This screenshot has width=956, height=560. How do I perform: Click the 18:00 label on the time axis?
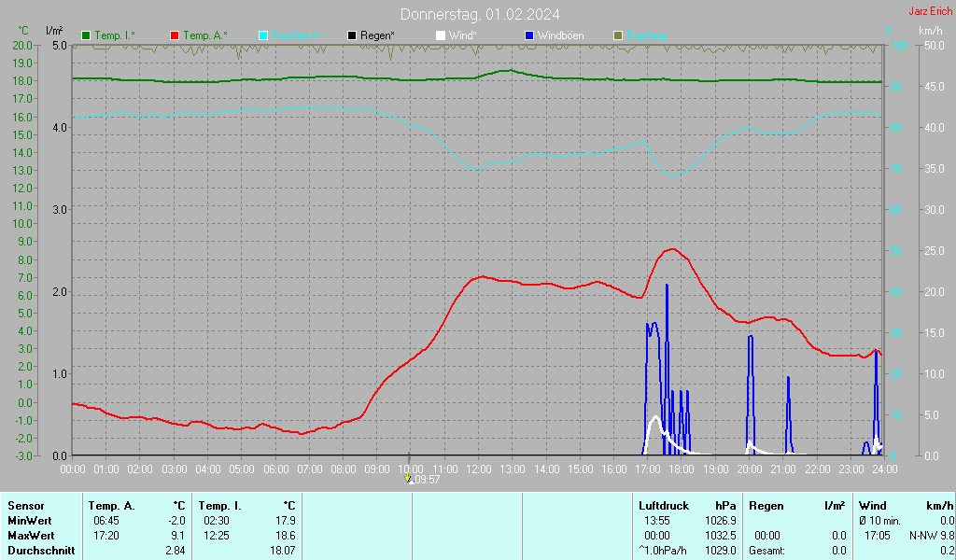click(682, 469)
